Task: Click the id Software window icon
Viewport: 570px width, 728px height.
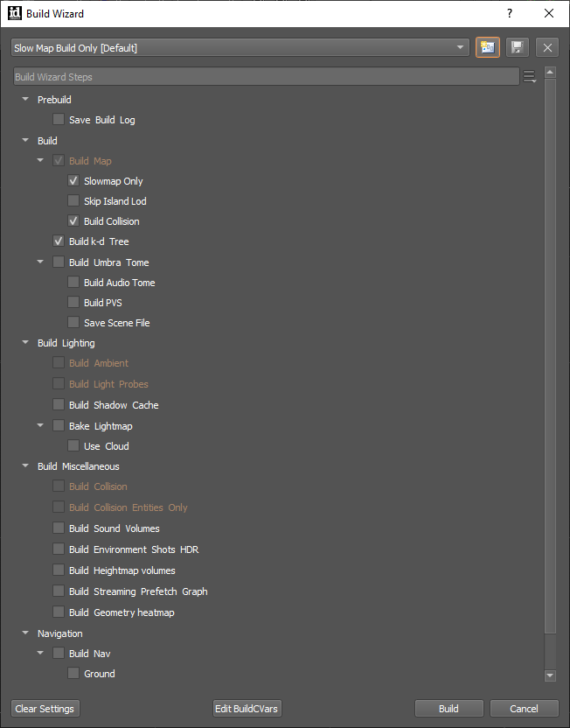Action: click(x=14, y=13)
